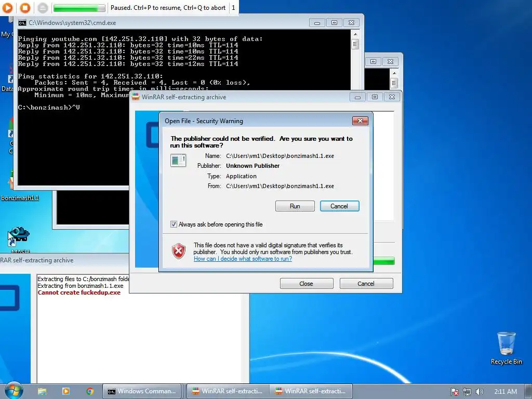Open Windows Explorer from taskbar
Image resolution: width=532 pixels, height=399 pixels.
point(42,391)
